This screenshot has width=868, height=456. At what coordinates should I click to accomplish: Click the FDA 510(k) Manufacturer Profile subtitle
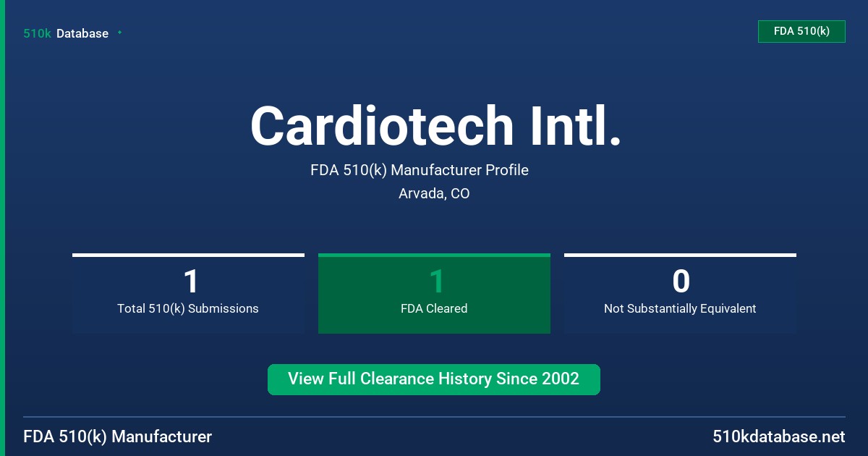(420, 170)
